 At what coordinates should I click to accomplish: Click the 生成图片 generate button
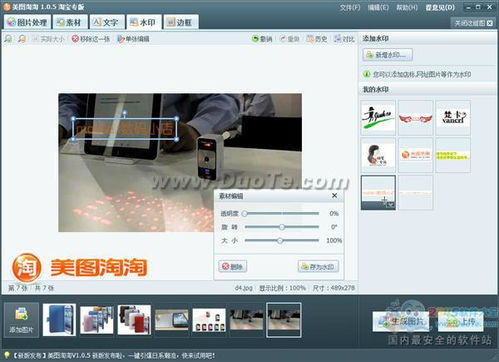tap(400, 321)
